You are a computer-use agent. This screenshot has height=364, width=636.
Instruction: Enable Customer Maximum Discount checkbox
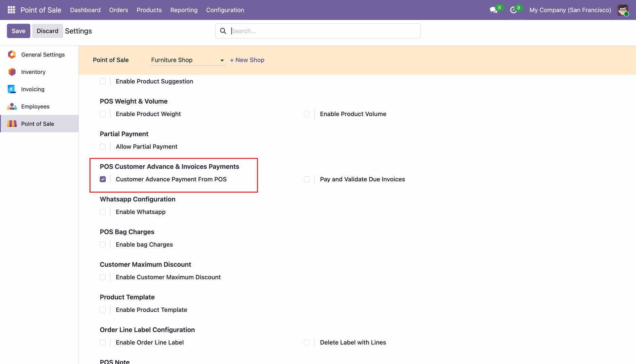click(103, 277)
